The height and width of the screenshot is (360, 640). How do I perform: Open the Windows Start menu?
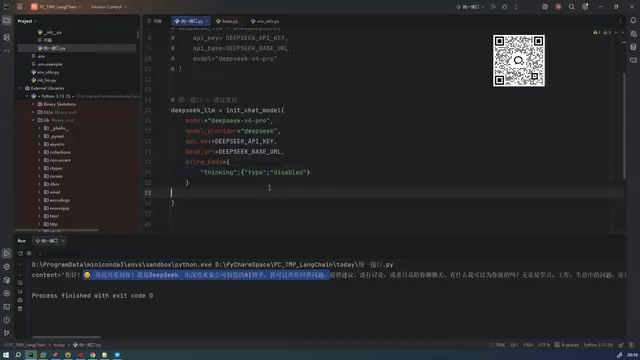[6, 355]
